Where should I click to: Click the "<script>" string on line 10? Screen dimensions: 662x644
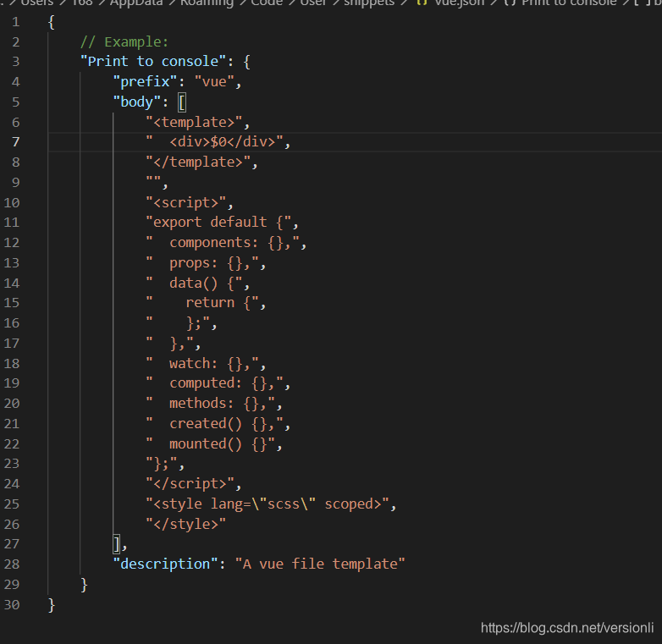point(185,202)
